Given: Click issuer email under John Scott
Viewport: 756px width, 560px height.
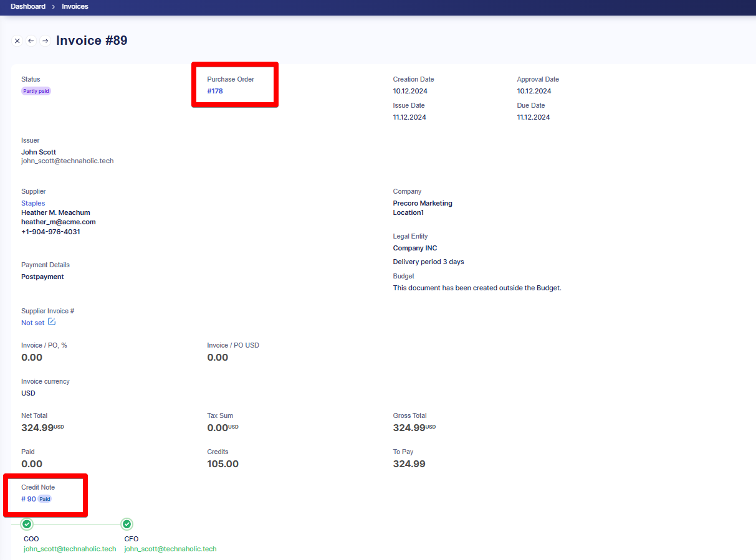Looking at the screenshot, I should [x=67, y=161].
